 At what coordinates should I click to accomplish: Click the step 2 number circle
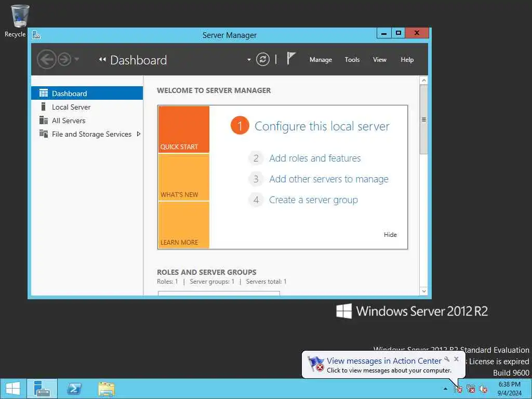pos(256,158)
